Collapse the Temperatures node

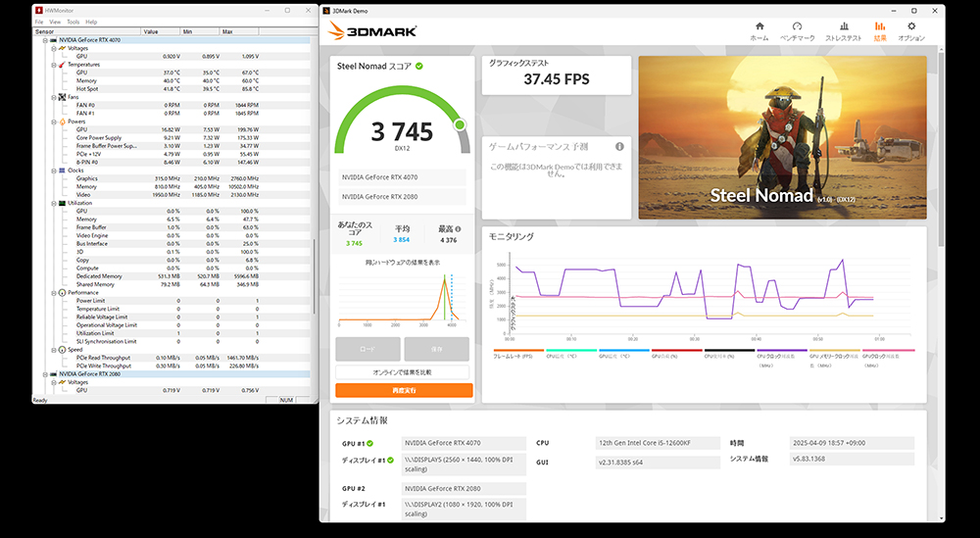click(x=54, y=65)
